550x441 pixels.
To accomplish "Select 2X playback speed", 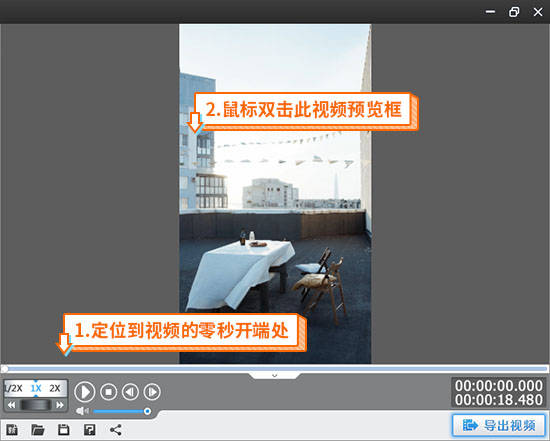I will (x=55, y=388).
